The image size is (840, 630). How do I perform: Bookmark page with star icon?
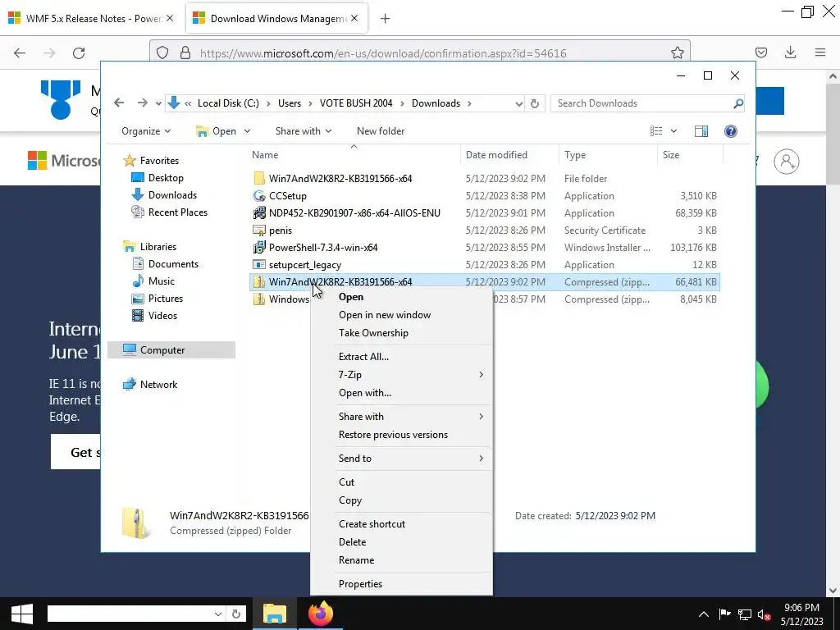pyautogui.click(x=677, y=52)
